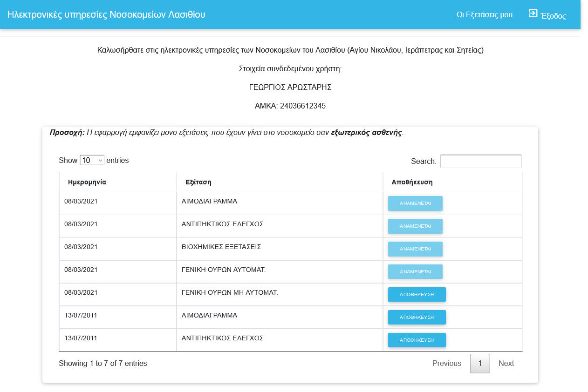
Task: Click the Έξοδος logout link
Action: pos(553,16)
